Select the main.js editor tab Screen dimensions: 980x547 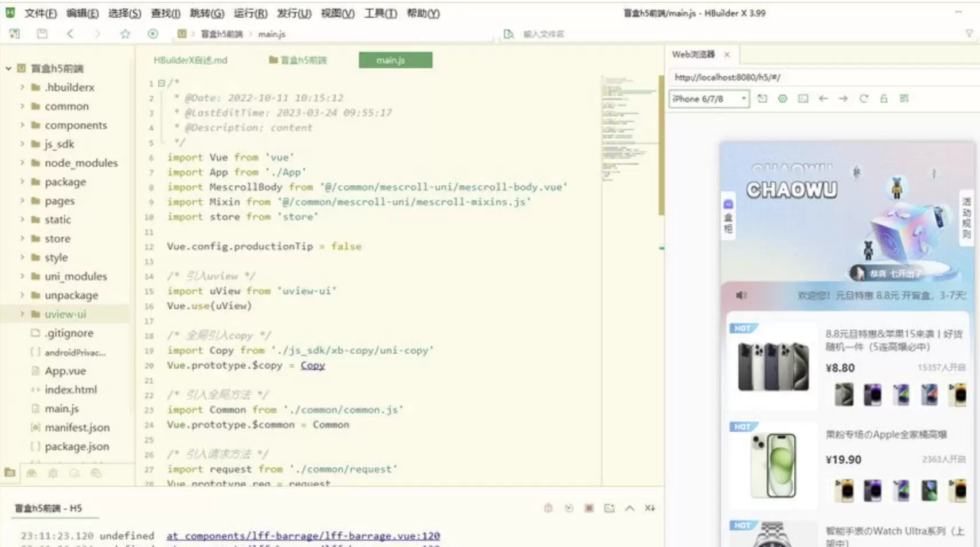tap(395, 60)
